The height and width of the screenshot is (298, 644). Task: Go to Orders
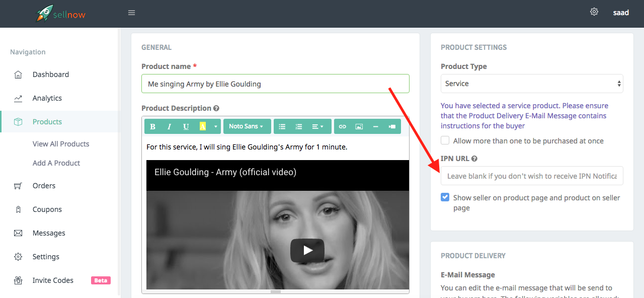[x=44, y=186]
